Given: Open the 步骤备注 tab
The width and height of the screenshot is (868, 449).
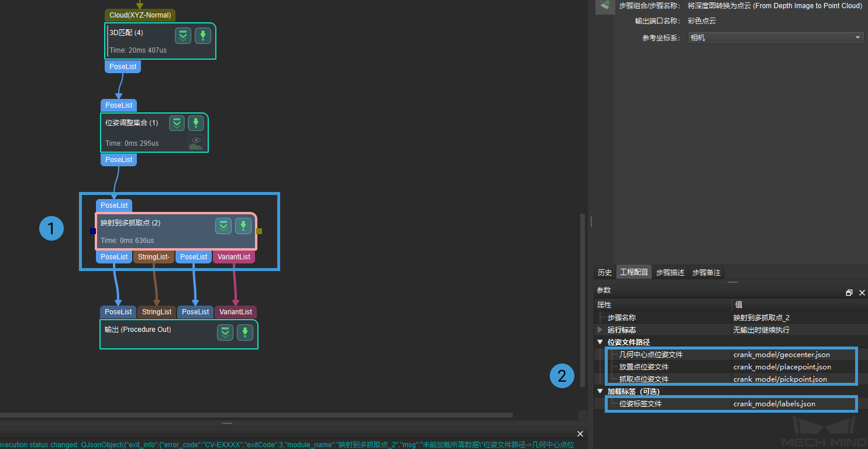Looking at the screenshot, I should pyautogui.click(x=707, y=272).
